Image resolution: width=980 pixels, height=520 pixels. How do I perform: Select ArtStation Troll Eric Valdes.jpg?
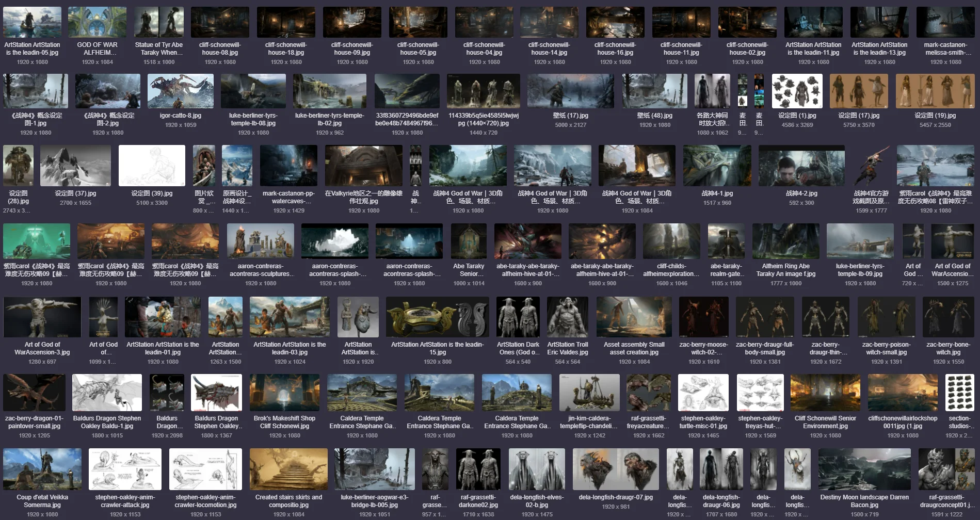coord(568,317)
